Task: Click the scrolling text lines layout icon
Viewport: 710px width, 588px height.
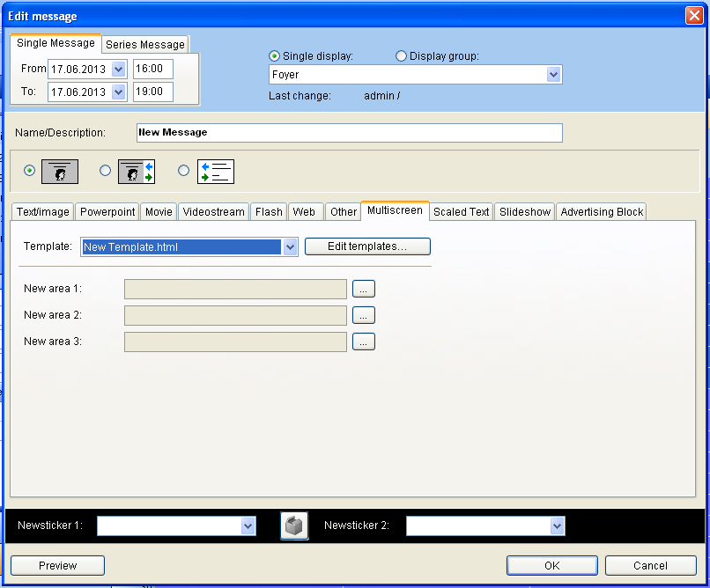Action: point(215,171)
